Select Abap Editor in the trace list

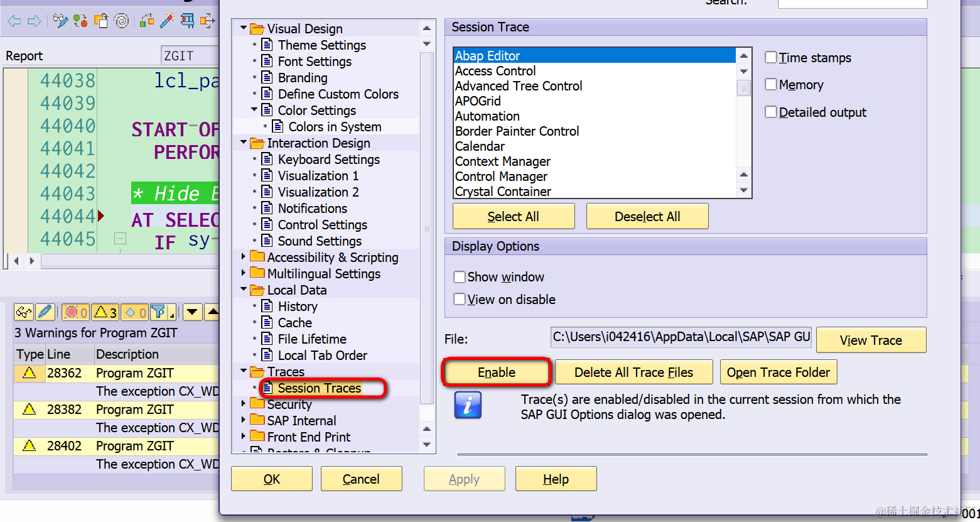click(x=594, y=55)
